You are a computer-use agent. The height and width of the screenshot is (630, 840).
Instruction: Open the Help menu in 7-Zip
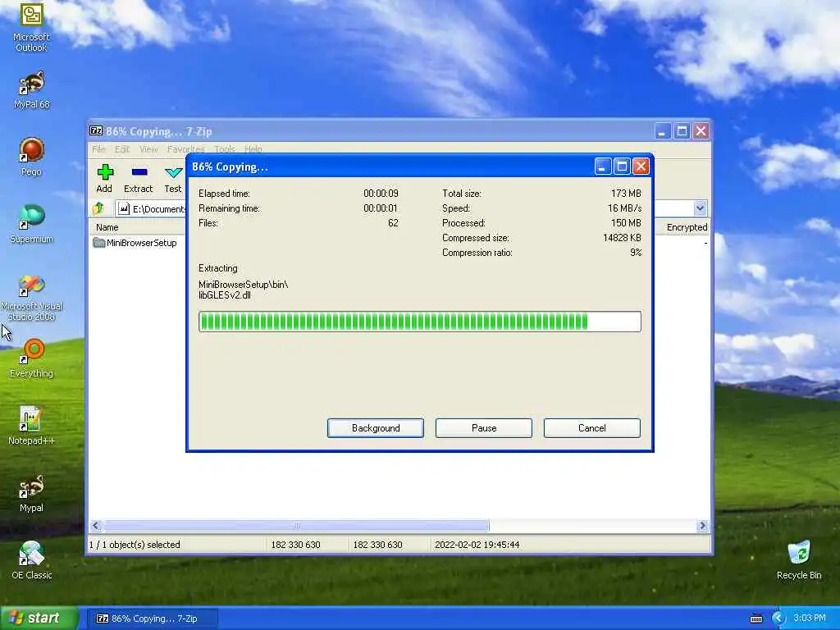(x=253, y=149)
